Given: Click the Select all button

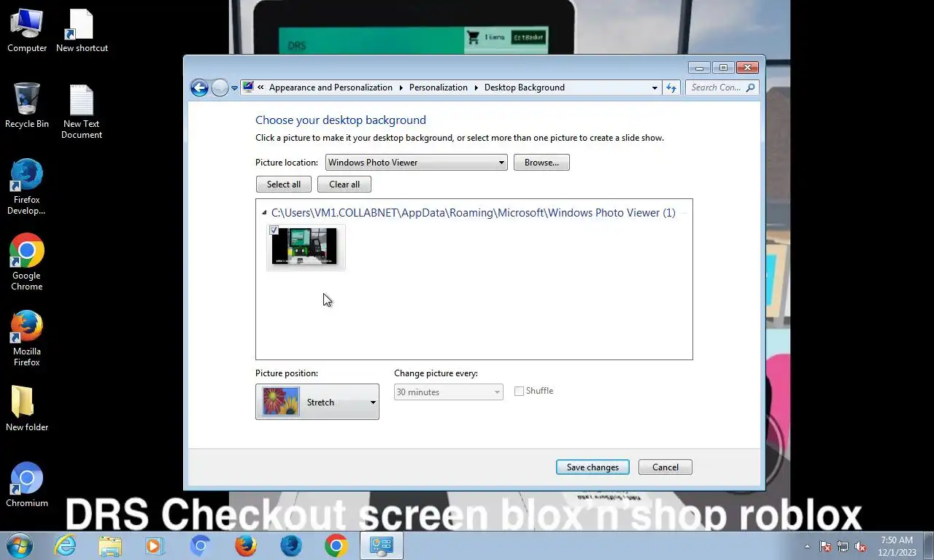Looking at the screenshot, I should [284, 184].
